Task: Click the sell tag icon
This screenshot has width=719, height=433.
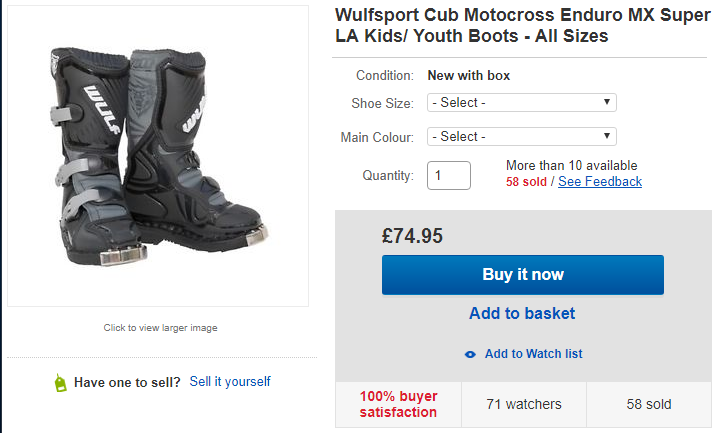Action: [60, 382]
